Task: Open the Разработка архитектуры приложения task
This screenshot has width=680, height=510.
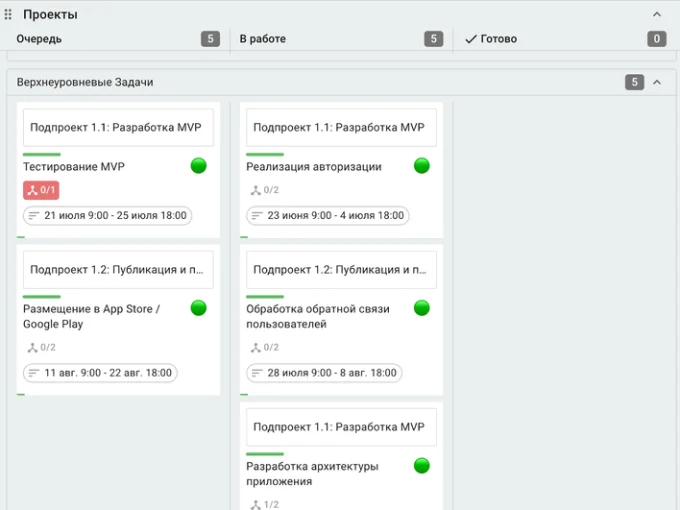Action: [312, 473]
